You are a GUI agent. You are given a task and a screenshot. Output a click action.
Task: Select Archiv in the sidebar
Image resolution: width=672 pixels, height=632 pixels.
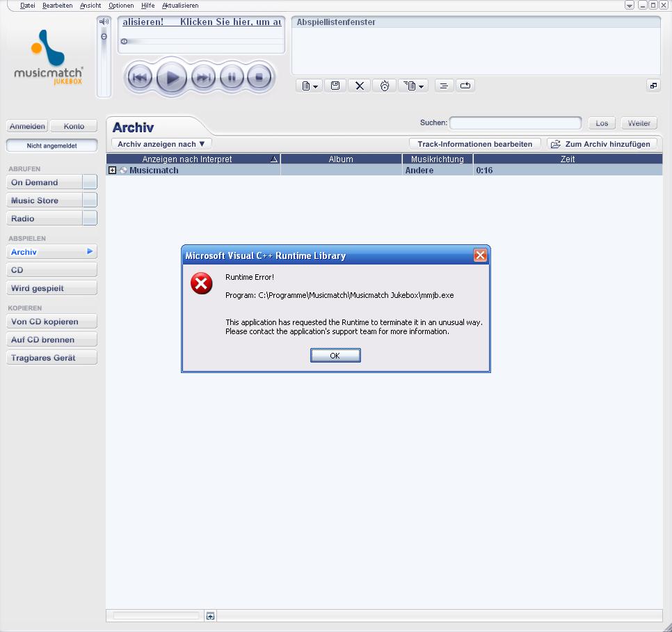coord(52,252)
